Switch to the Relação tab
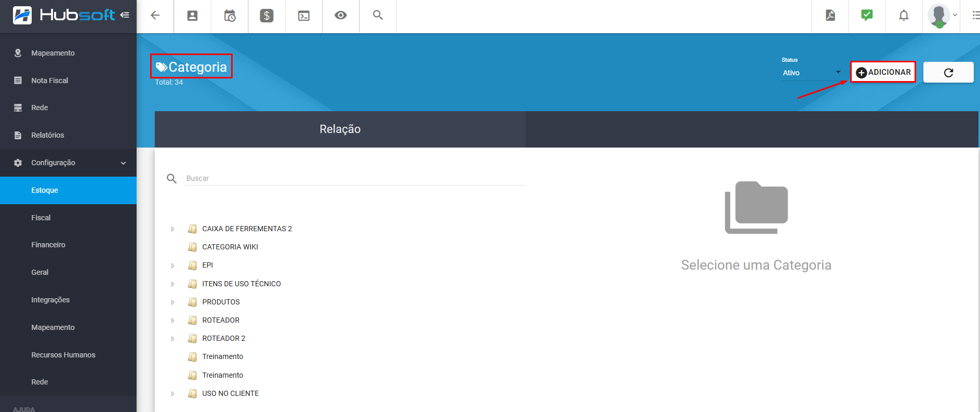The height and width of the screenshot is (412, 980). (340, 129)
